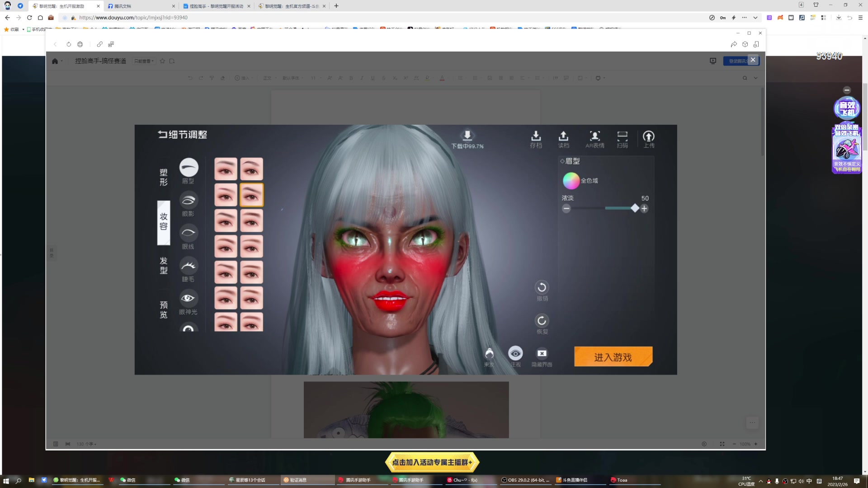Click the zoom-in plus at document bottom right

click(755, 444)
